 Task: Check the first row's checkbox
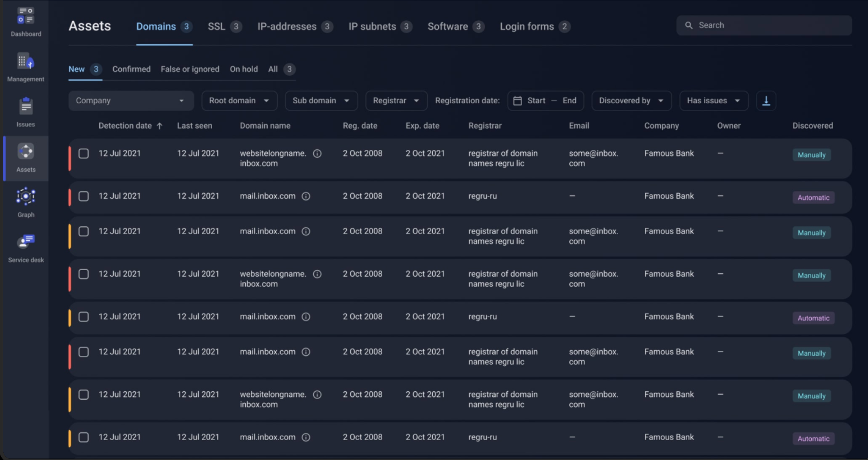(84, 153)
